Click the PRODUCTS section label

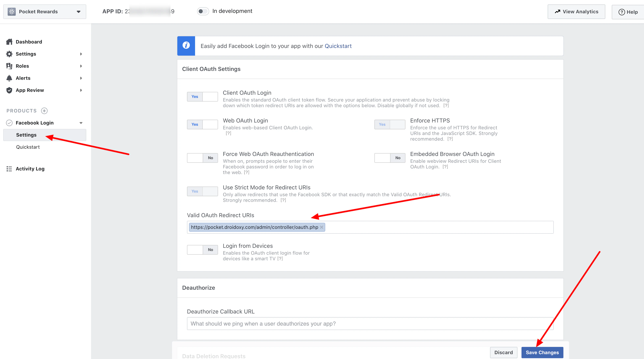[22, 111]
